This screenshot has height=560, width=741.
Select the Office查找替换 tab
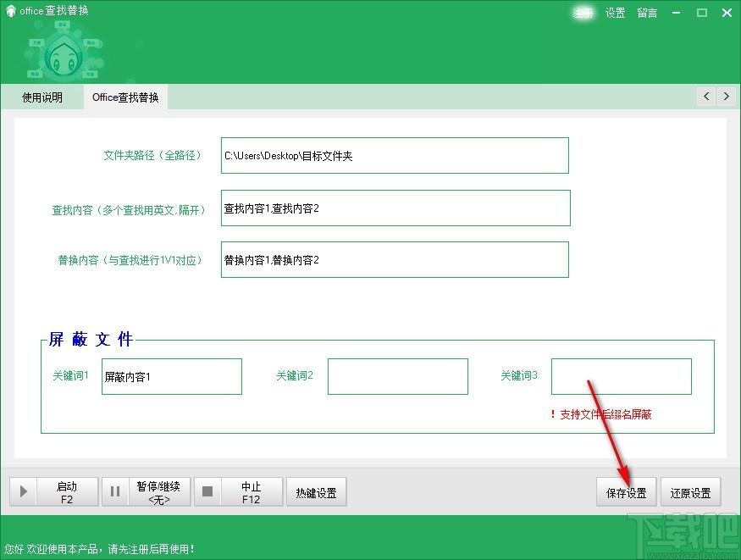click(125, 97)
